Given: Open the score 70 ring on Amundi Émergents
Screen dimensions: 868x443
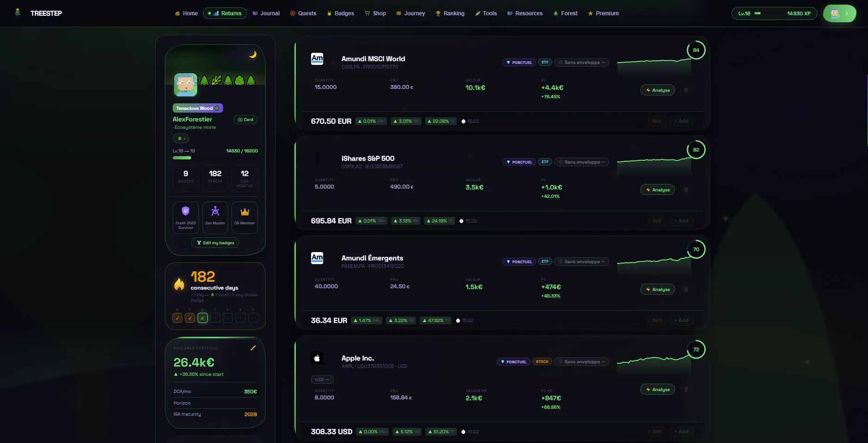Looking at the screenshot, I should (x=696, y=249).
